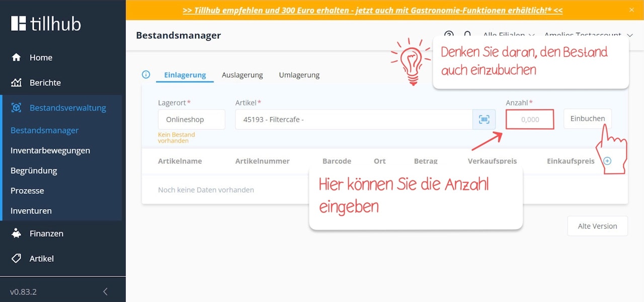This screenshot has width=644, height=302.
Task: Check notifications via the bell icon
Action: coord(467,35)
